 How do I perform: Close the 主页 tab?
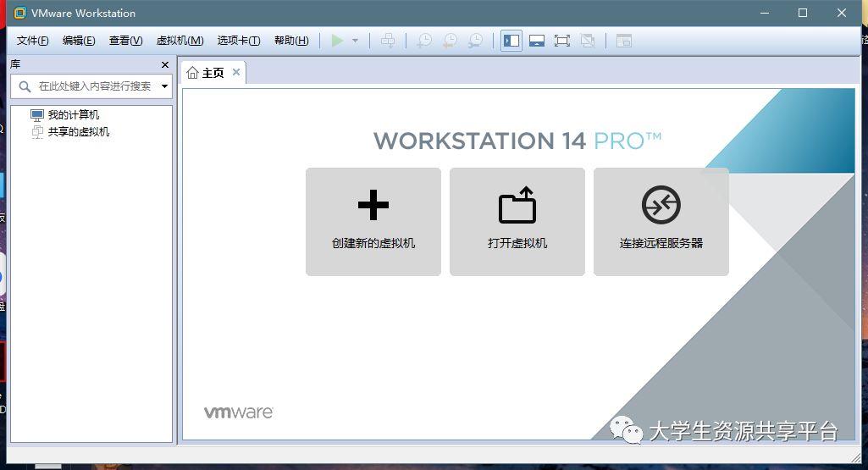[235, 72]
